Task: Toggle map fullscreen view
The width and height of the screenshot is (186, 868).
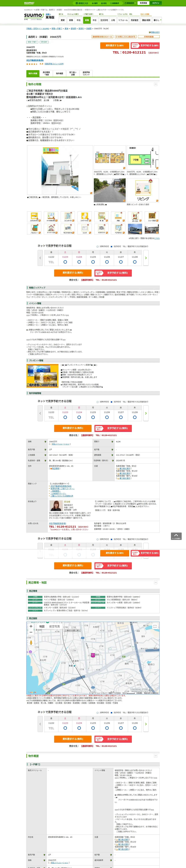Action: (x=155, y=626)
